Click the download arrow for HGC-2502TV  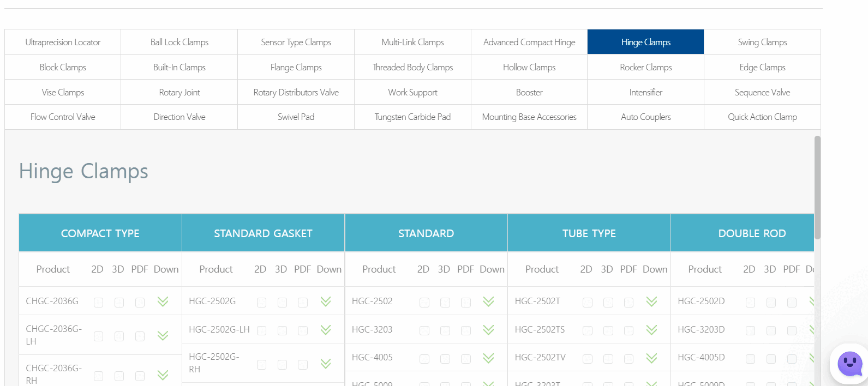pyautogui.click(x=651, y=358)
